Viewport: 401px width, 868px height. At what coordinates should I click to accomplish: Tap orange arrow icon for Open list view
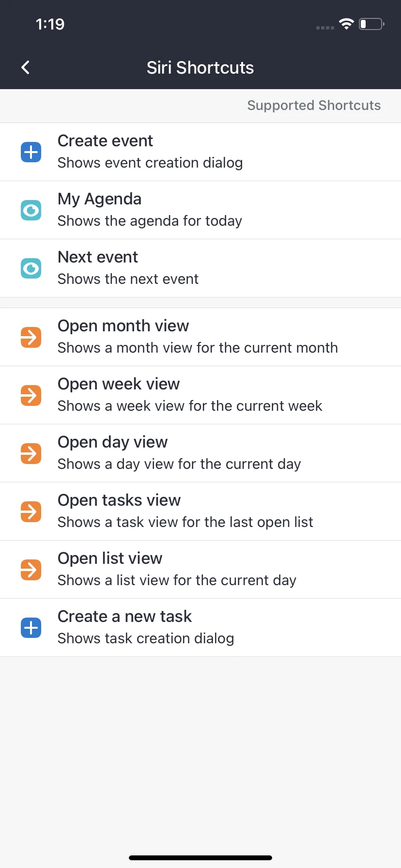tap(31, 570)
